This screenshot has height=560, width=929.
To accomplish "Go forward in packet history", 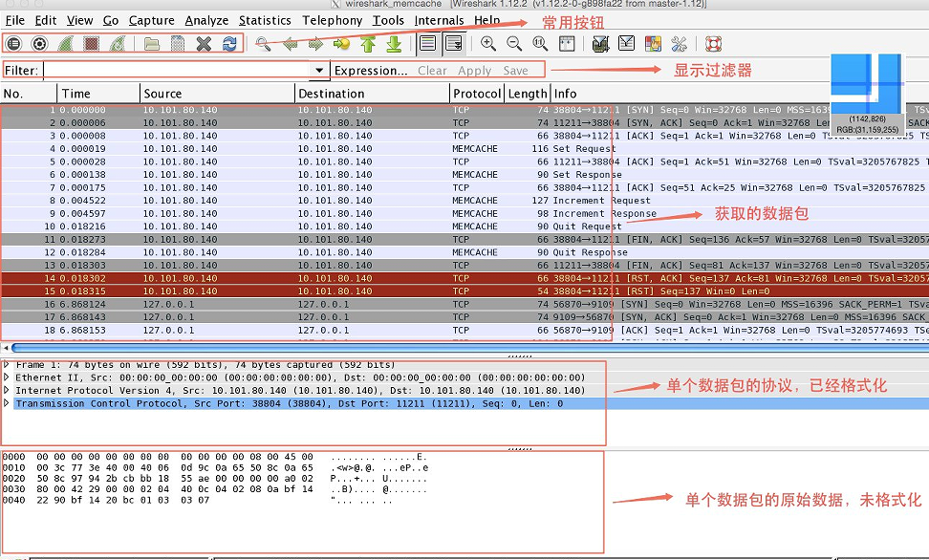I will coord(315,44).
